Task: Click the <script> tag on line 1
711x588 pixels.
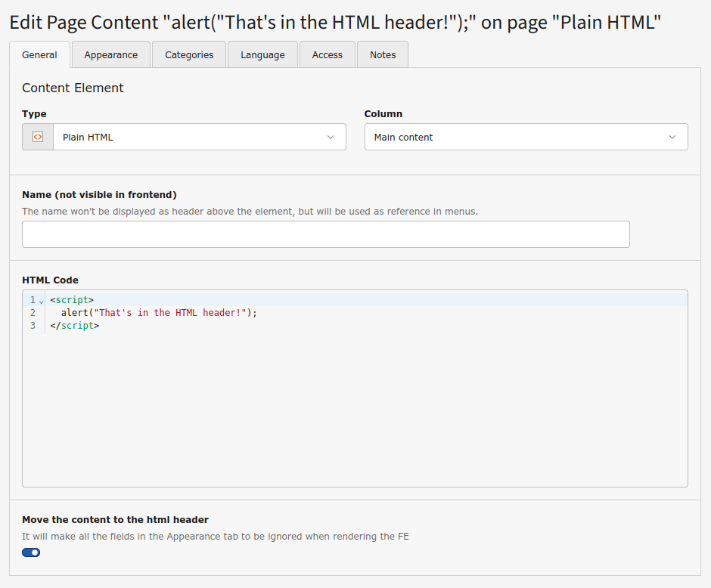Action: pyautogui.click(x=70, y=299)
